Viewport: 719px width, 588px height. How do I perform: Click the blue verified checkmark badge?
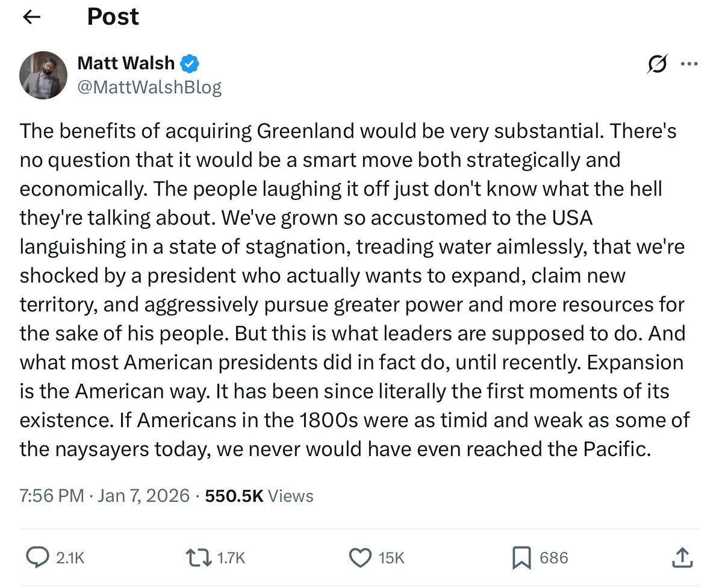coord(191,63)
